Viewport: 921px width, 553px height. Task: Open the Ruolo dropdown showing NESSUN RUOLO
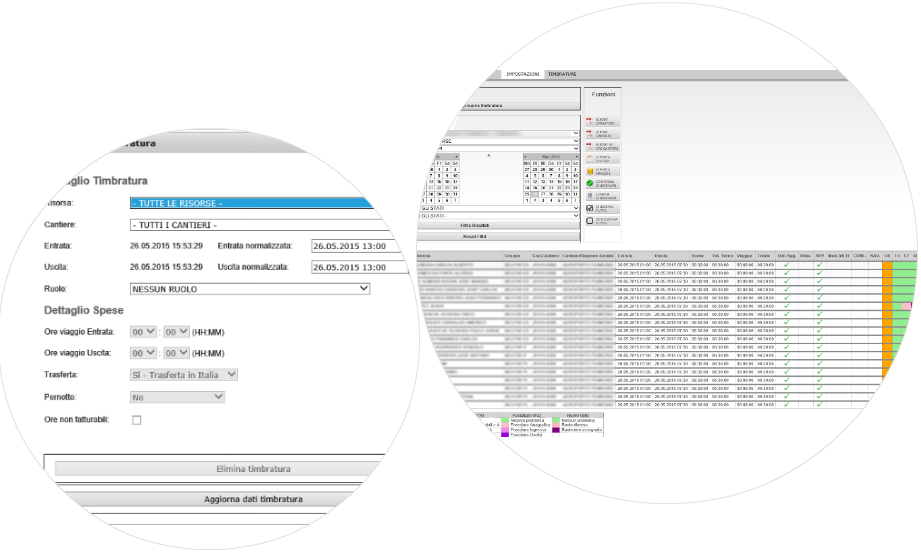coord(250,289)
